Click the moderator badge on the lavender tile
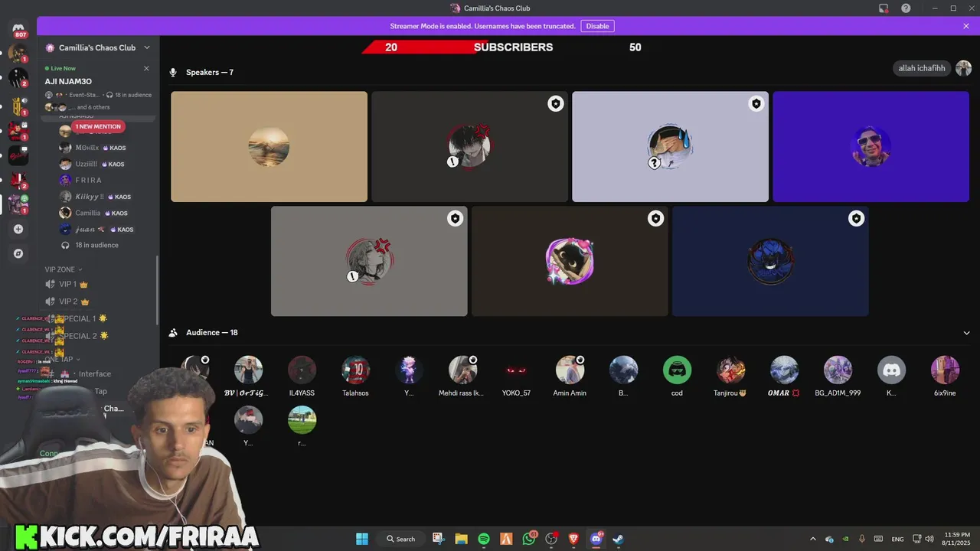980x551 pixels. click(756, 104)
